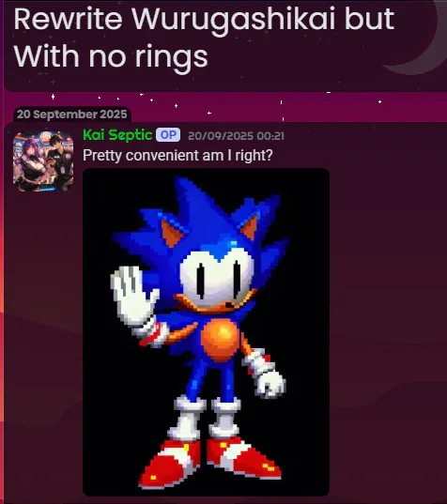Click the orange belly on Sonic sprite
This screenshot has width=447, height=504.
[221, 340]
